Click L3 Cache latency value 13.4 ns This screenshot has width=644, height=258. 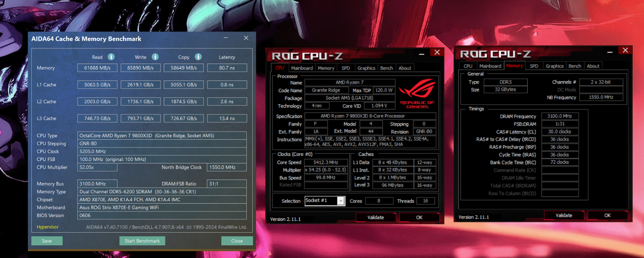[227, 119]
